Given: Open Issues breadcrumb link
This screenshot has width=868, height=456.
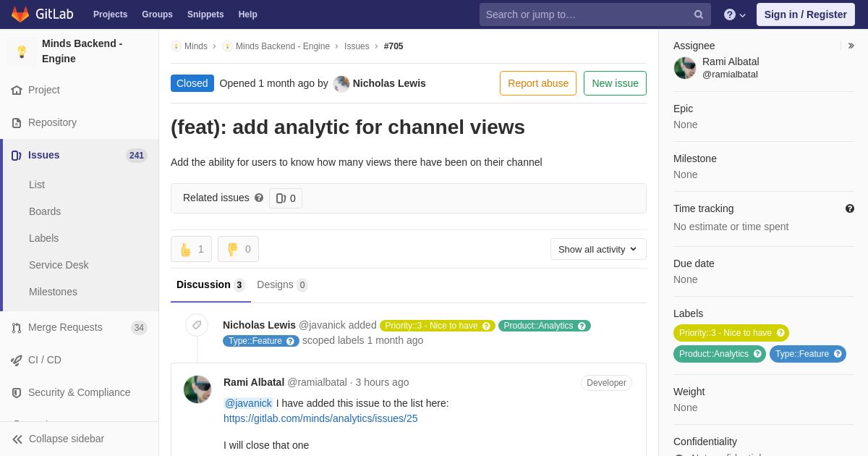Looking at the screenshot, I should pyautogui.click(x=357, y=46).
